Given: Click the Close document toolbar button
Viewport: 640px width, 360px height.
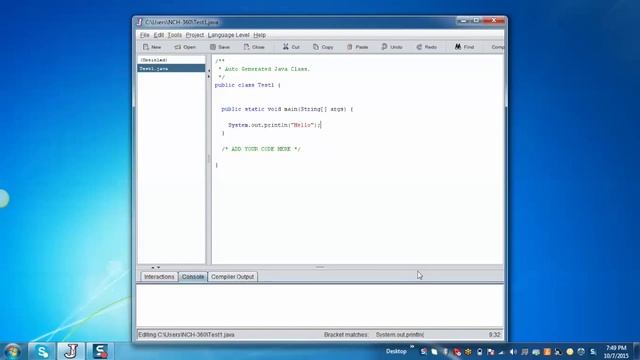Looking at the screenshot, I should click(x=254, y=47).
